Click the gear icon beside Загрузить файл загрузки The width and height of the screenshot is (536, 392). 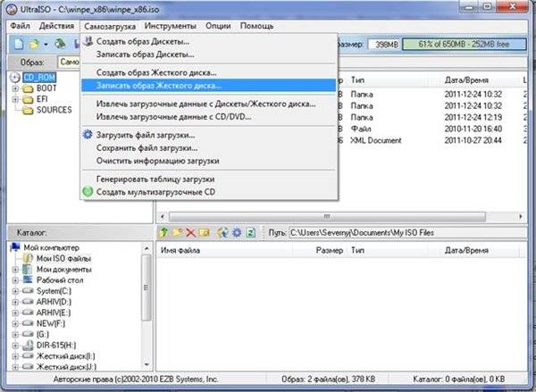(88, 134)
